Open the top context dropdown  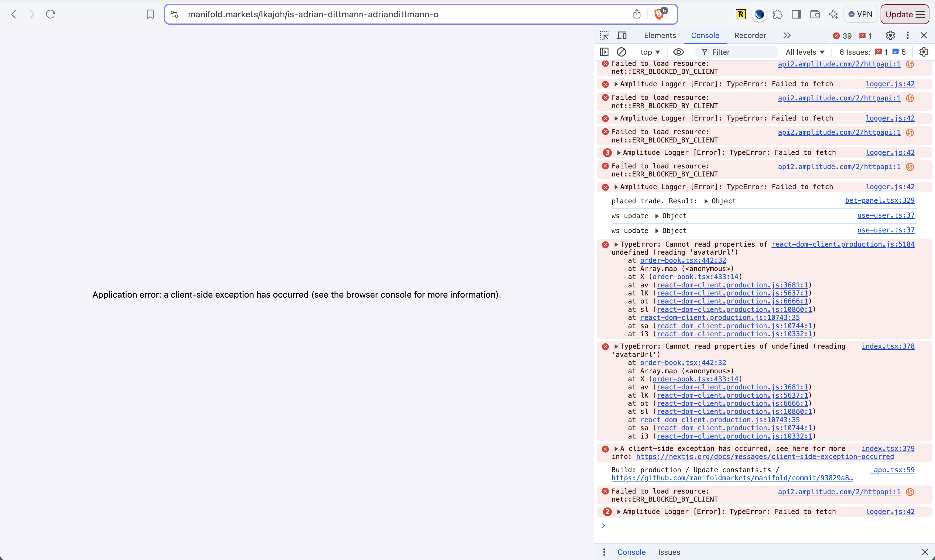pyautogui.click(x=650, y=52)
